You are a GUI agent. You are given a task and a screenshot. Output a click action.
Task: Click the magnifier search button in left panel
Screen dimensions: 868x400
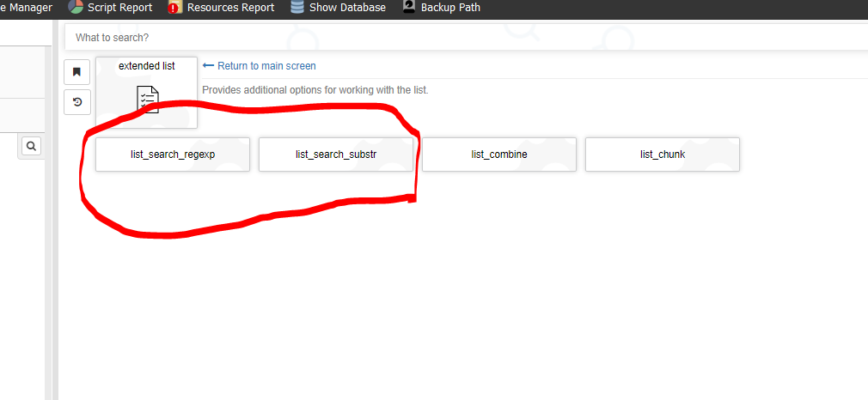31,147
